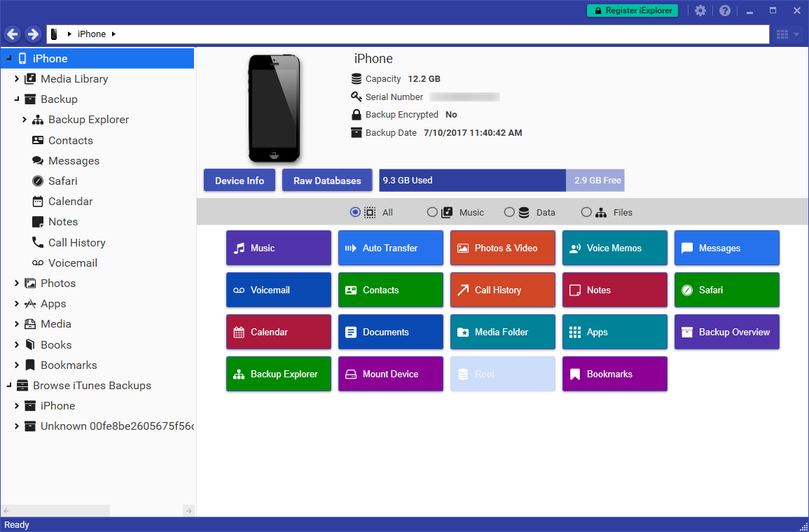
Task: Click the Register iExplorer button
Action: click(x=632, y=10)
